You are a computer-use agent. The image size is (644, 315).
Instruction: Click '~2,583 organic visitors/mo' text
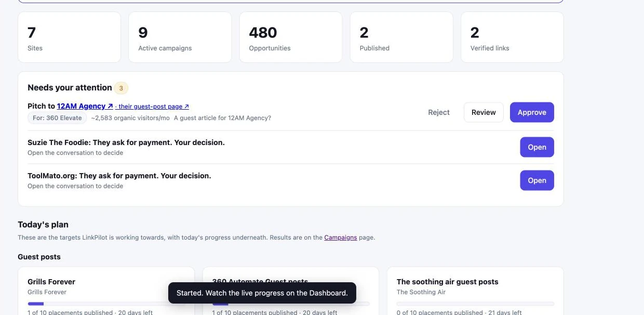coord(130,118)
